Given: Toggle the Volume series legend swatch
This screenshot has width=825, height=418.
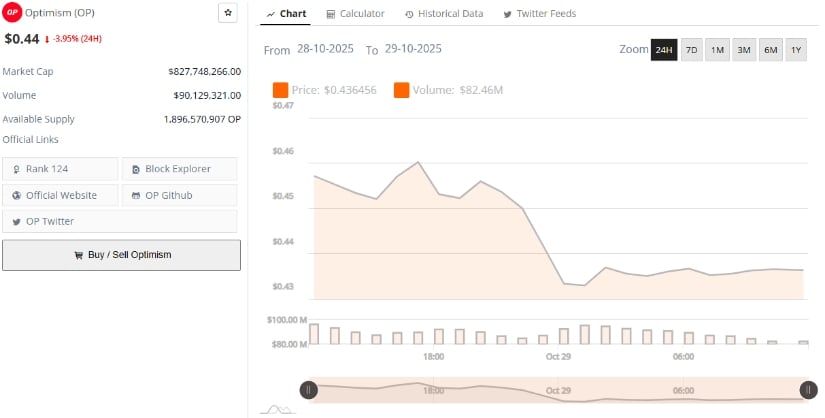Looking at the screenshot, I should [x=402, y=91].
